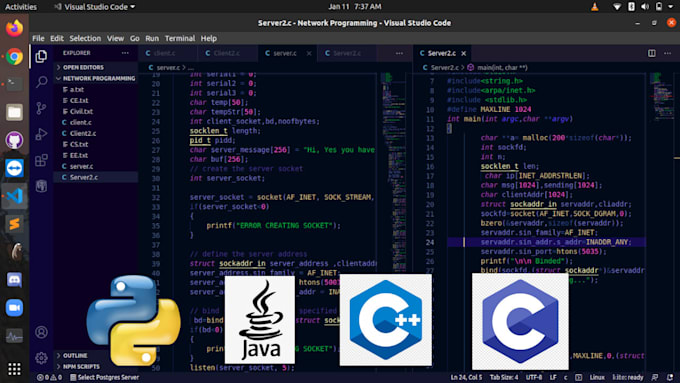Click the notifications bell in status bar

tap(670, 377)
